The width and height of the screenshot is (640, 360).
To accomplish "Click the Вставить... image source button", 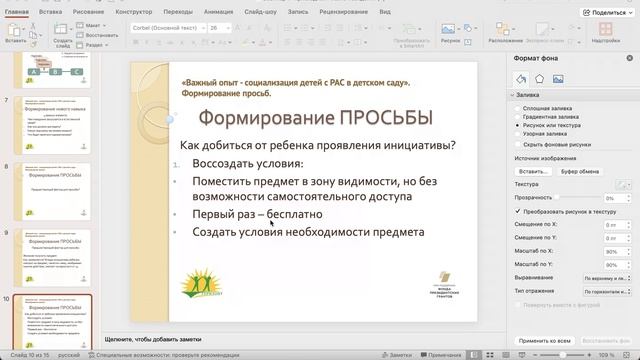I will click(x=533, y=171).
